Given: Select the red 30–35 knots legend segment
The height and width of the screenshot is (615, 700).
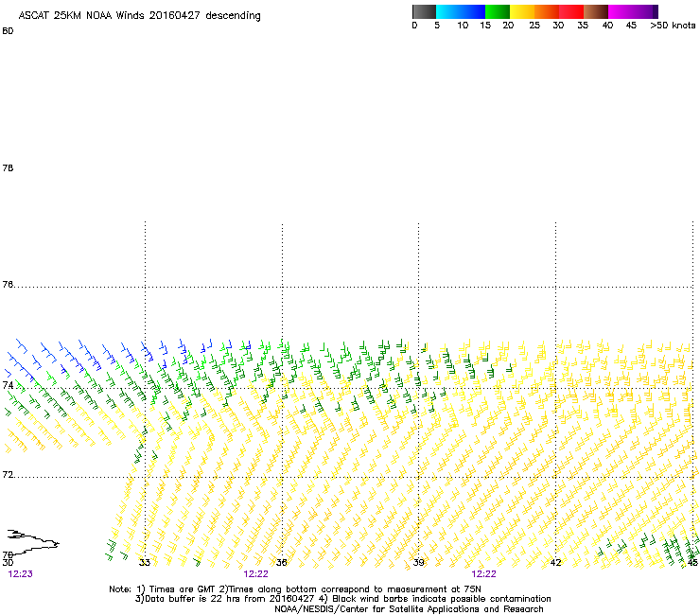Looking at the screenshot, I should [571, 11].
